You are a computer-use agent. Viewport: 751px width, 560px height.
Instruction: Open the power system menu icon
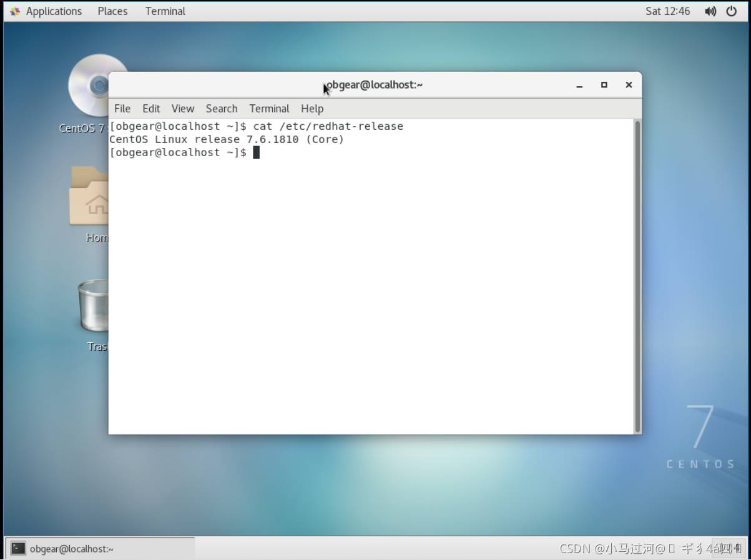coord(732,11)
